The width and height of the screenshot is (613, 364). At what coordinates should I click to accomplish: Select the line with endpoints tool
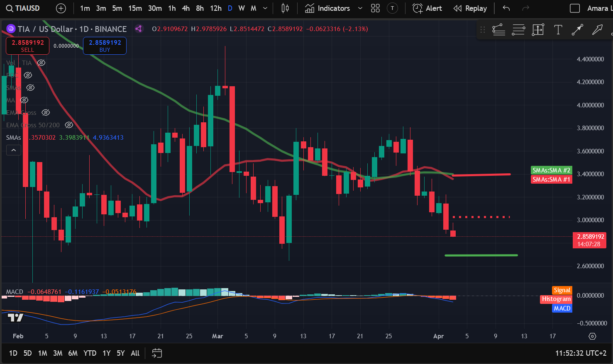click(577, 29)
